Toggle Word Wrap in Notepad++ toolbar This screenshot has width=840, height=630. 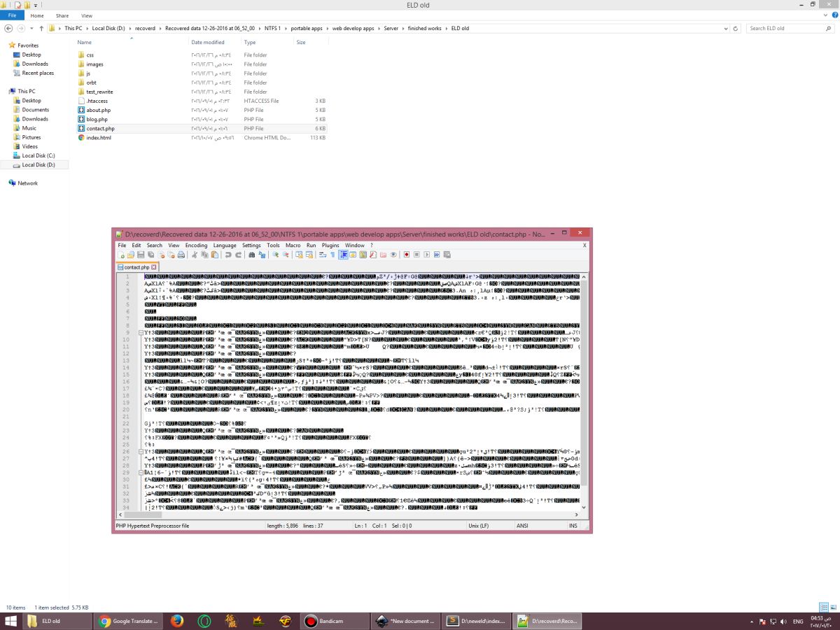pyautogui.click(x=323, y=255)
